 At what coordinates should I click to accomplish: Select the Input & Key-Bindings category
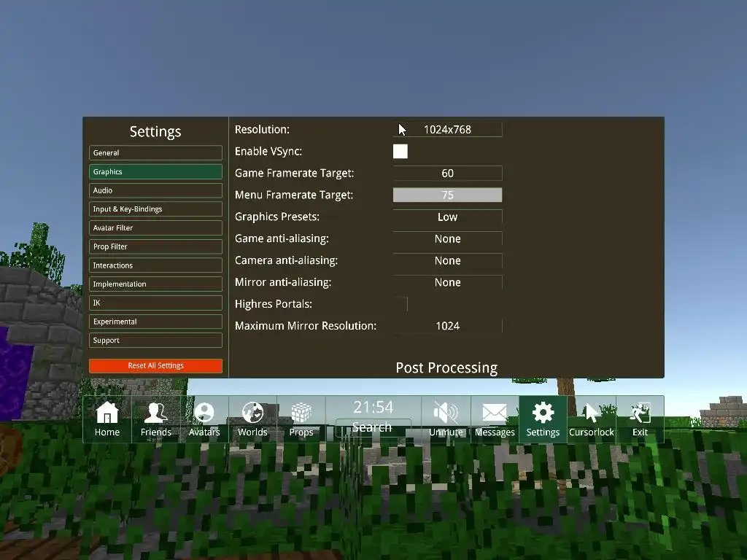point(155,209)
